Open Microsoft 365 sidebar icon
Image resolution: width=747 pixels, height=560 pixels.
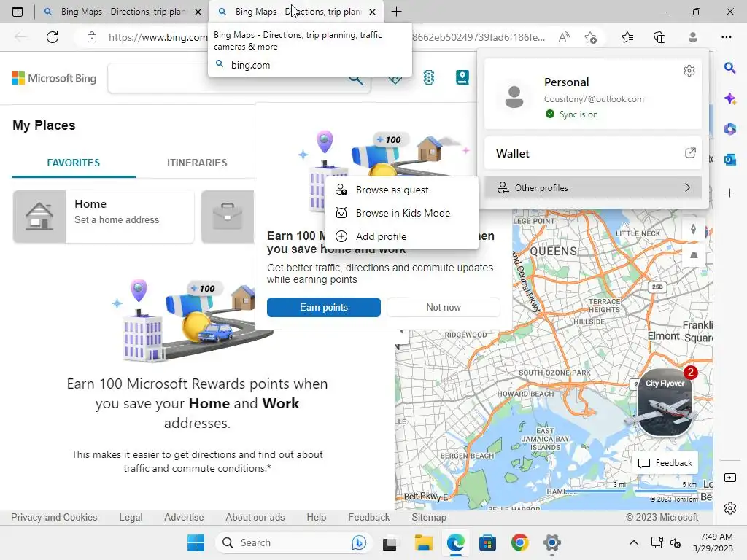tap(729, 129)
